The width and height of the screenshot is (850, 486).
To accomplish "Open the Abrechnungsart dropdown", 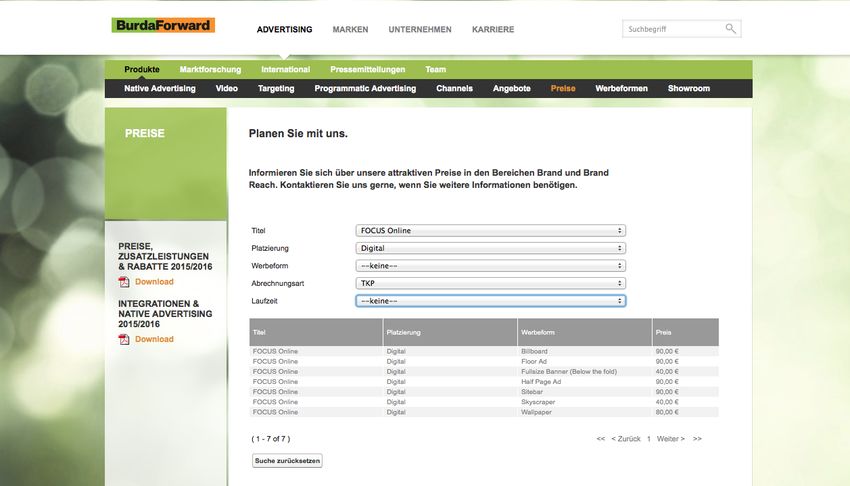I will coord(490,283).
